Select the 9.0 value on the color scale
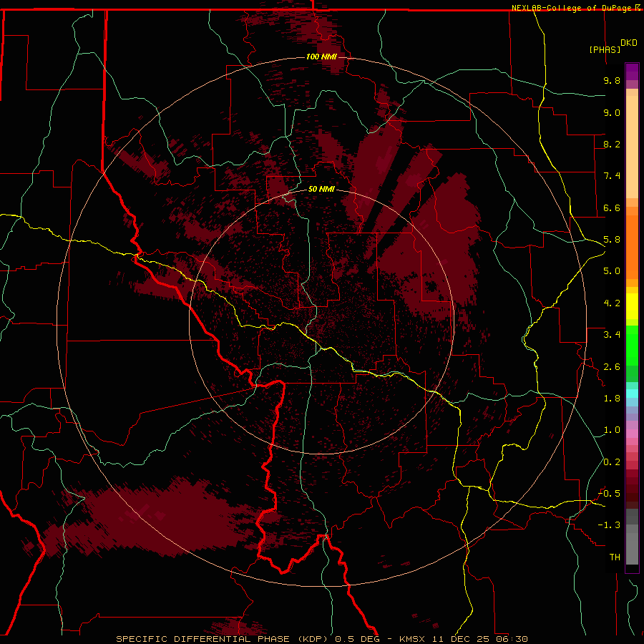Viewport: 644px width, 644px height. [x=612, y=112]
